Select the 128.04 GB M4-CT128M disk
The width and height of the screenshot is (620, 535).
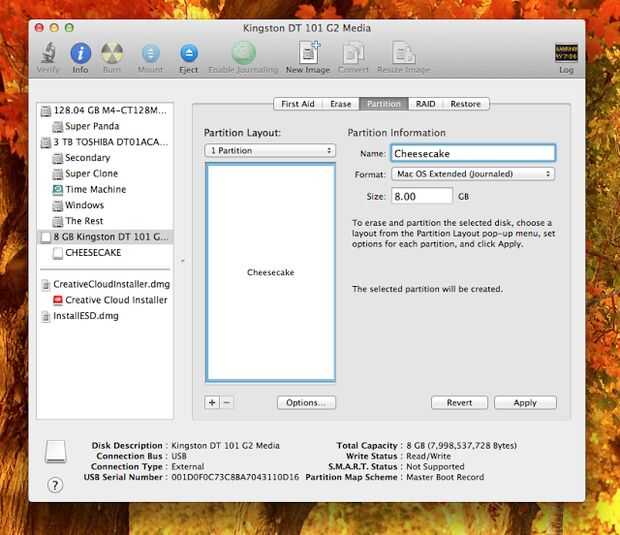[105, 110]
